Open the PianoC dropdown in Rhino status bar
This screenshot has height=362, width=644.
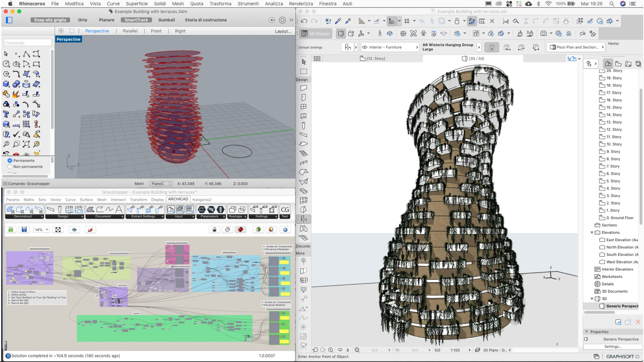tap(161, 183)
